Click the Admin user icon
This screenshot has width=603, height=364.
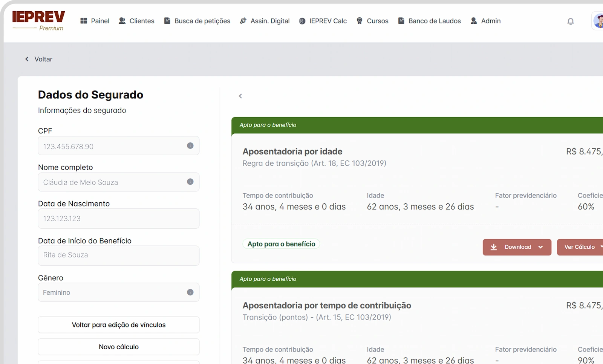(x=474, y=21)
